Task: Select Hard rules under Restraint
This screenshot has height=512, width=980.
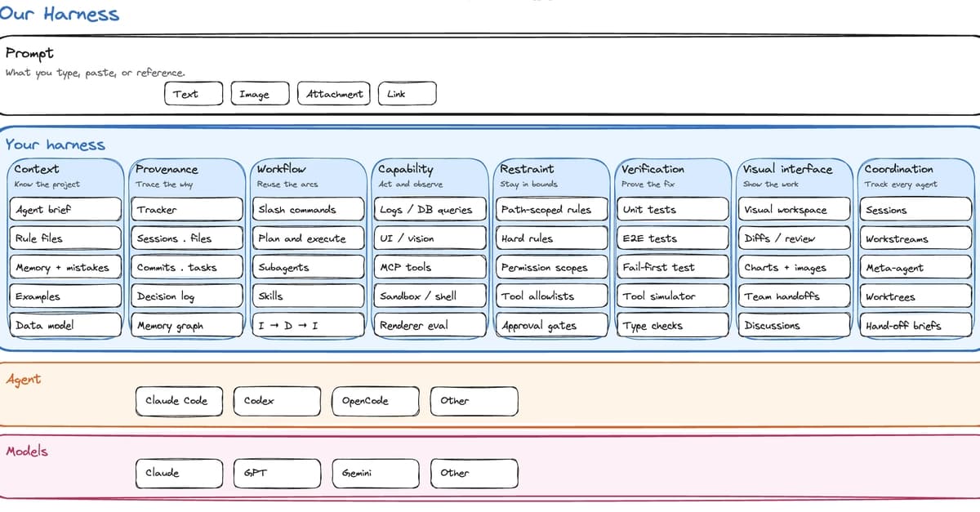Action: [552, 238]
